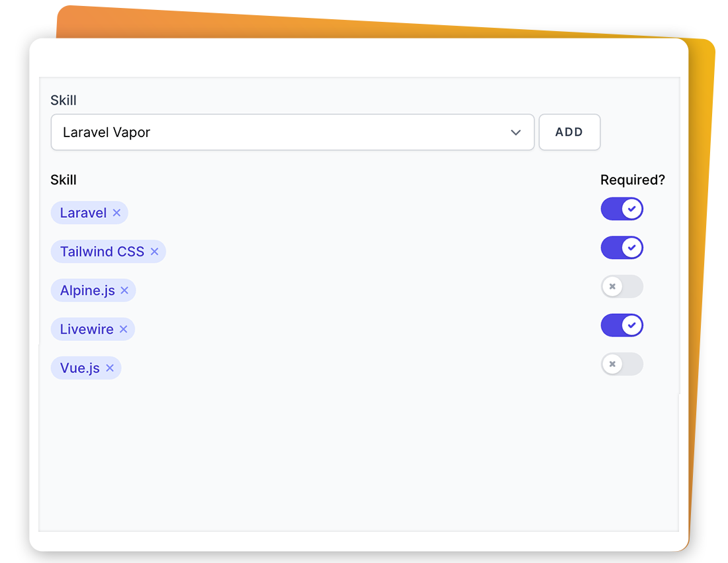Screen dimensions: 728x563
Task: Click the Alpine.js tag label
Action: coord(87,290)
